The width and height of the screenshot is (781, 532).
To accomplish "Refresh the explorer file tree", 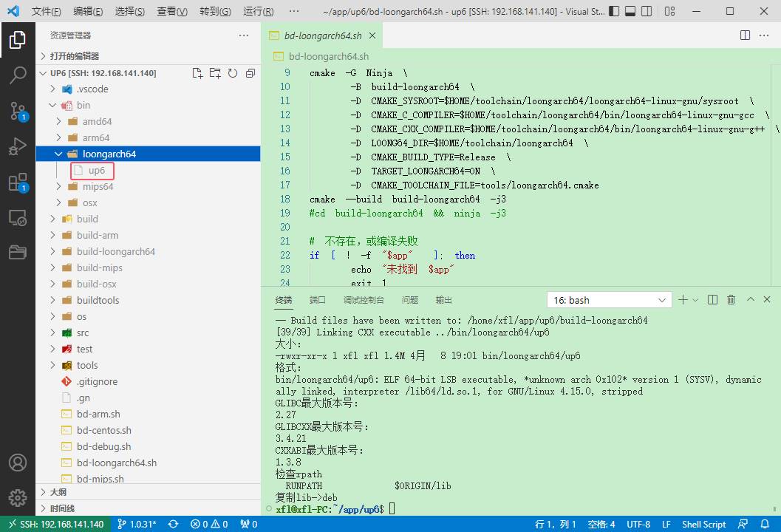I will pos(232,73).
